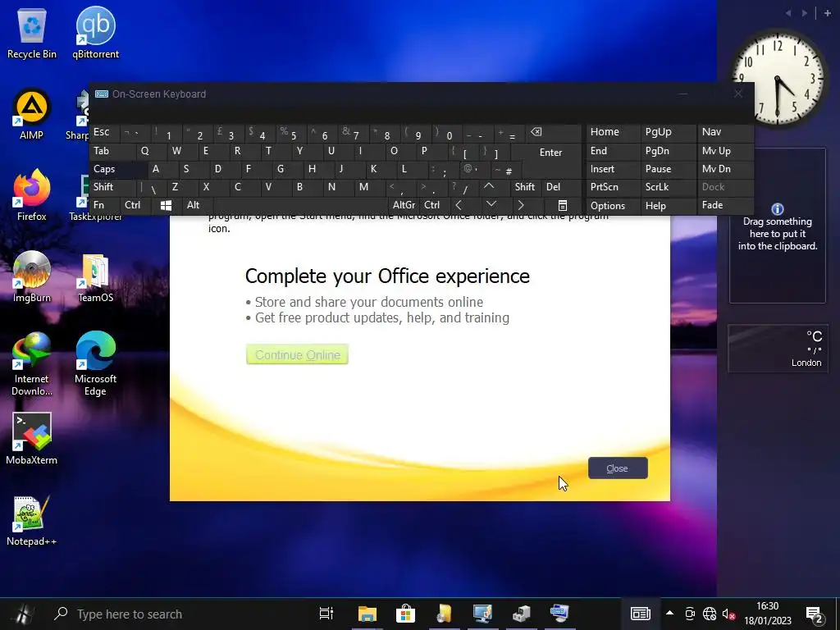This screenshot has height=630, width=840.
Task: Launch Internet Download Manager shortcut
Action: (32, 364)
